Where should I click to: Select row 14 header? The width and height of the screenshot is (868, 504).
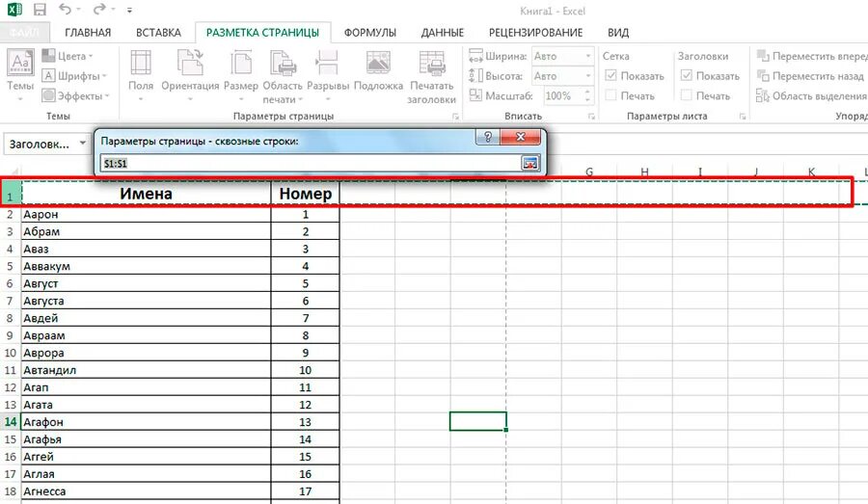pyautogui.click(x=11, y=421)
